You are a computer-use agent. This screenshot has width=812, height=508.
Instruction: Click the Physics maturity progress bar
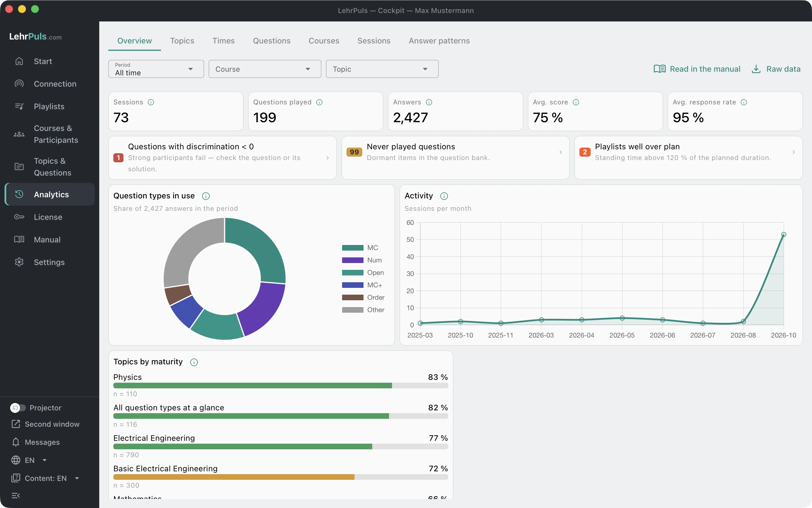[281, 385]
